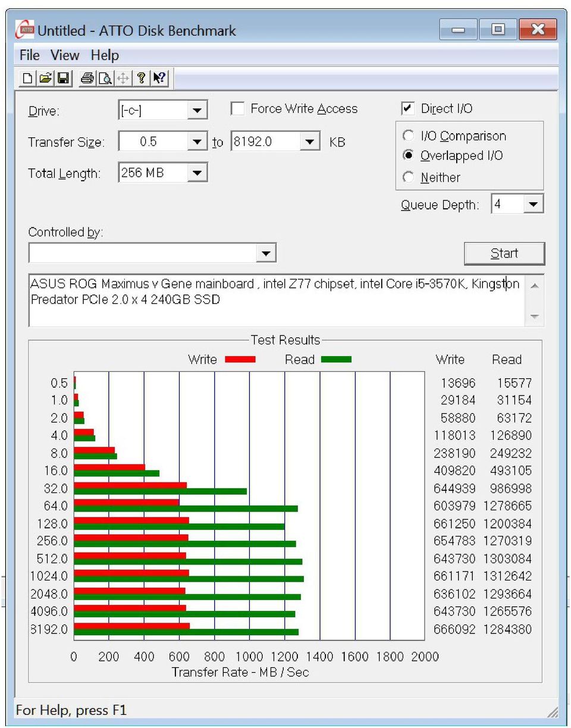Click the green read bar for 1024.0
The width and height of the screenshot is (571, 728).
pyautogui.click(x=189, y=579)
